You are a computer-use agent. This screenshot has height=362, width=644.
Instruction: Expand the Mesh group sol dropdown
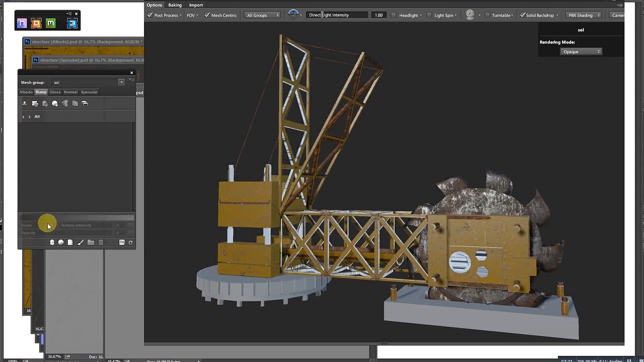pyautogui.click(x=121, y=82)
